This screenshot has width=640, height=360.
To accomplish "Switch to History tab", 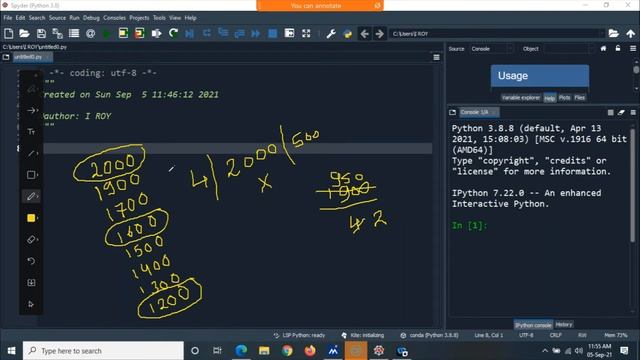I will coord(564,324).
